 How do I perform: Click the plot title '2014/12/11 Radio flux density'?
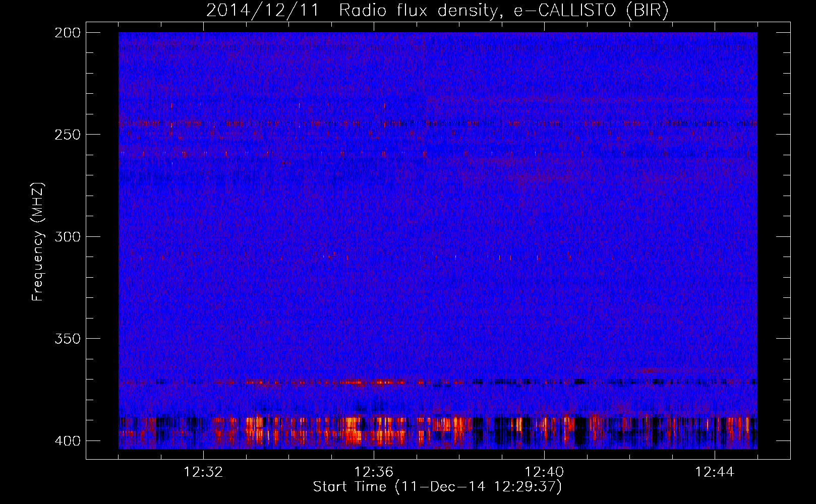point(437,11)
